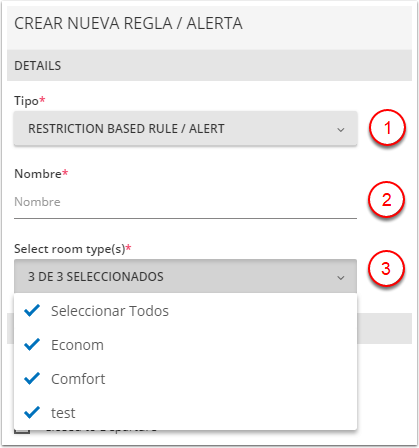419x448 pixels.
Task: Collapse the 3 de 3 seleccionados dropdown
Action: pos(185,276)
